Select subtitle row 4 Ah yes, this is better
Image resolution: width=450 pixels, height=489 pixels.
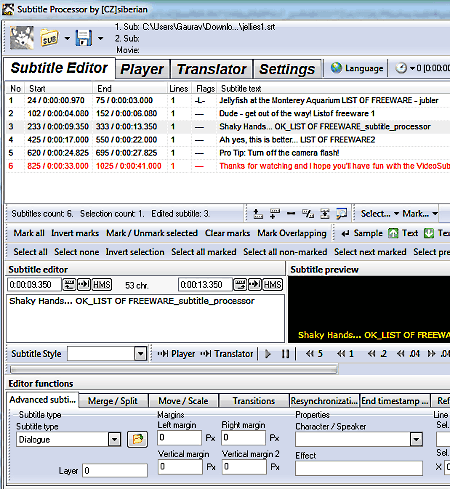(x=228, y=140)
